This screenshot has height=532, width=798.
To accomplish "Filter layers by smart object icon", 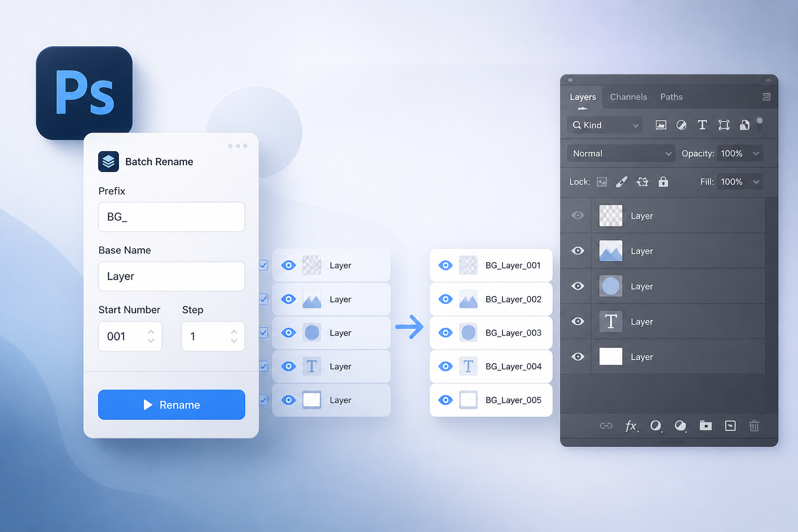I will [744, 125].
